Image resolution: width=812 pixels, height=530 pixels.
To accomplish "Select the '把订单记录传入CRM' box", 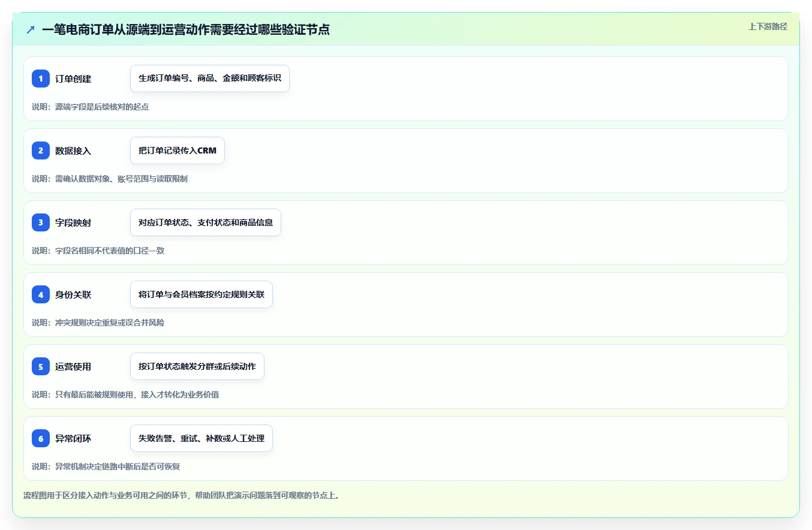I will 178,150.
